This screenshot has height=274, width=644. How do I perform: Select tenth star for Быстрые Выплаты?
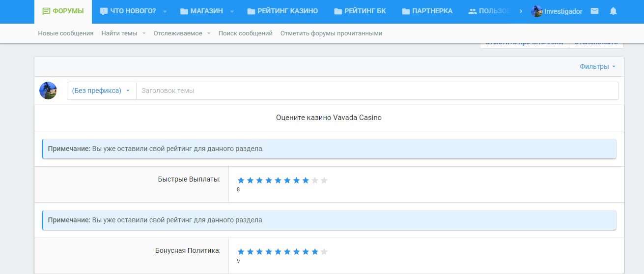(x=324, y=181)
